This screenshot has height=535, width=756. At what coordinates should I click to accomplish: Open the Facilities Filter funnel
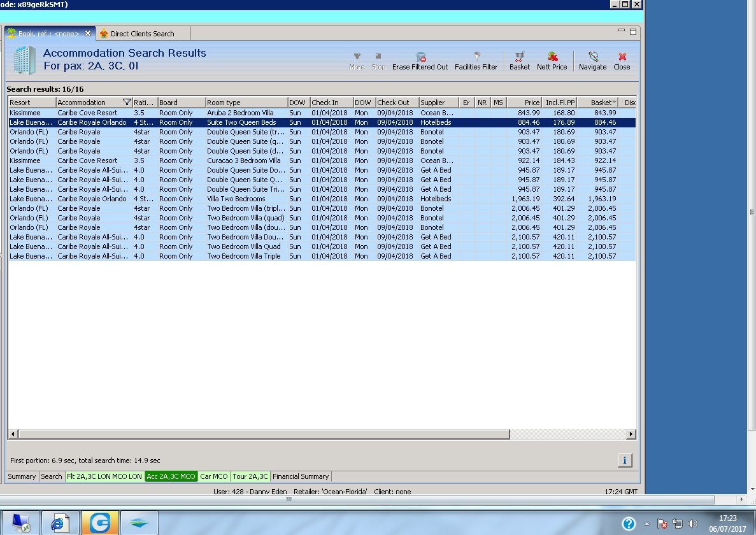tap(476, 56)
